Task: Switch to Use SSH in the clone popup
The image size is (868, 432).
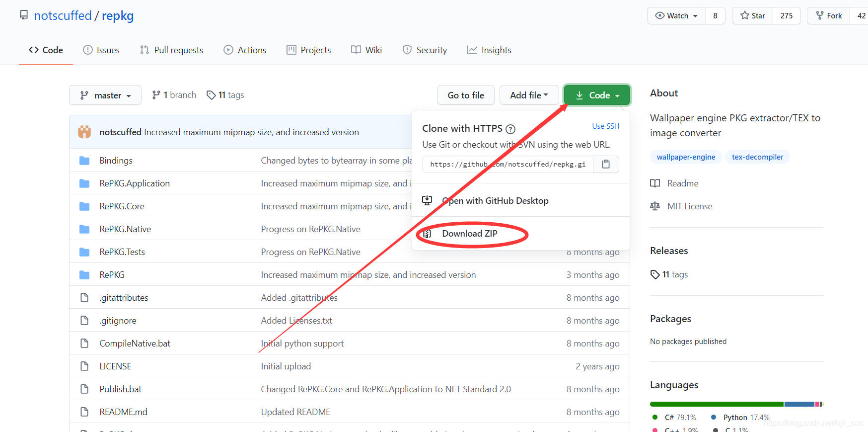Action: tap(605, 126)
